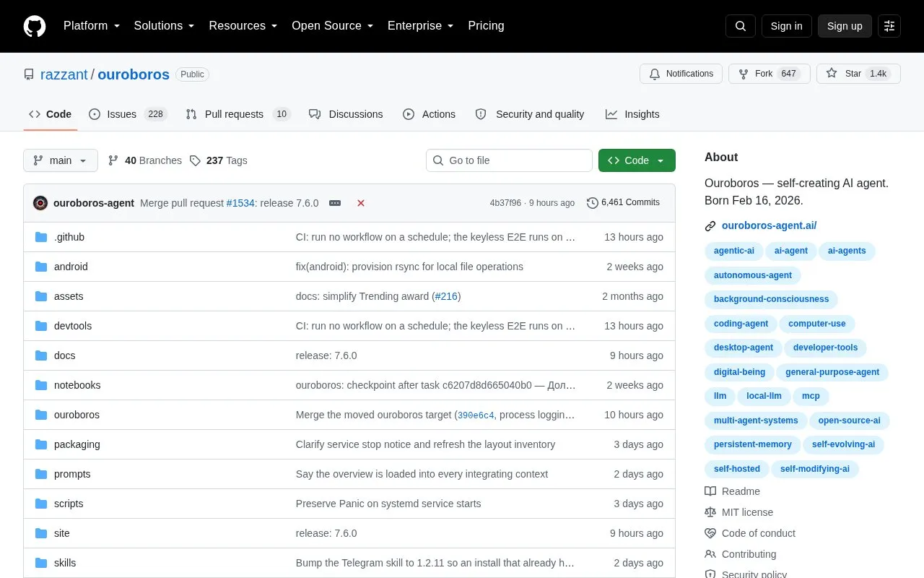Open the 40 Branches link

click(x=144, y=160)
